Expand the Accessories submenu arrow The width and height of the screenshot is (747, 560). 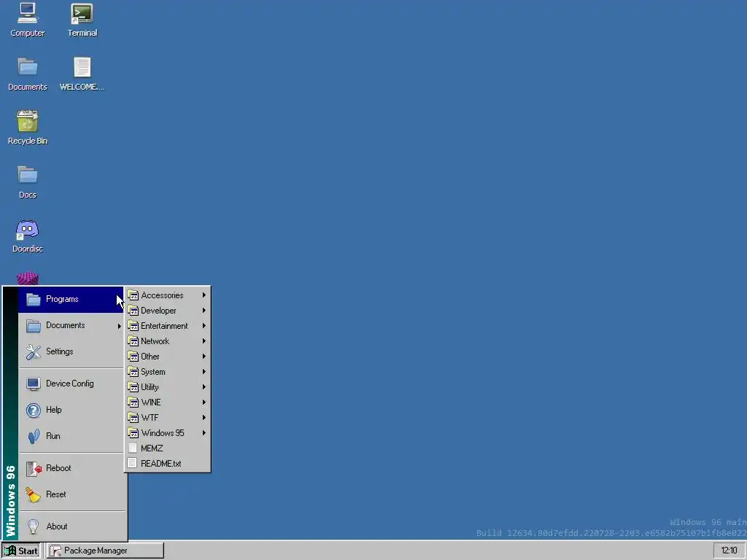(x=204, y=295)
